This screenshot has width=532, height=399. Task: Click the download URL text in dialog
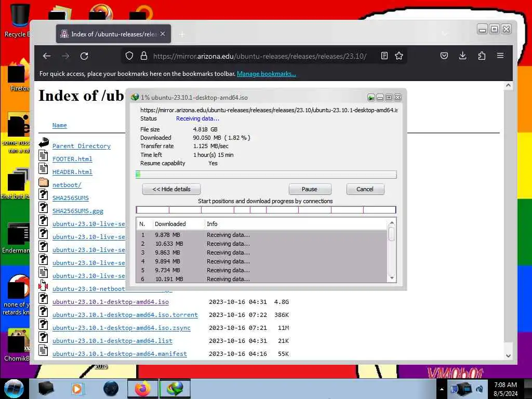click(x=269, y=110)
